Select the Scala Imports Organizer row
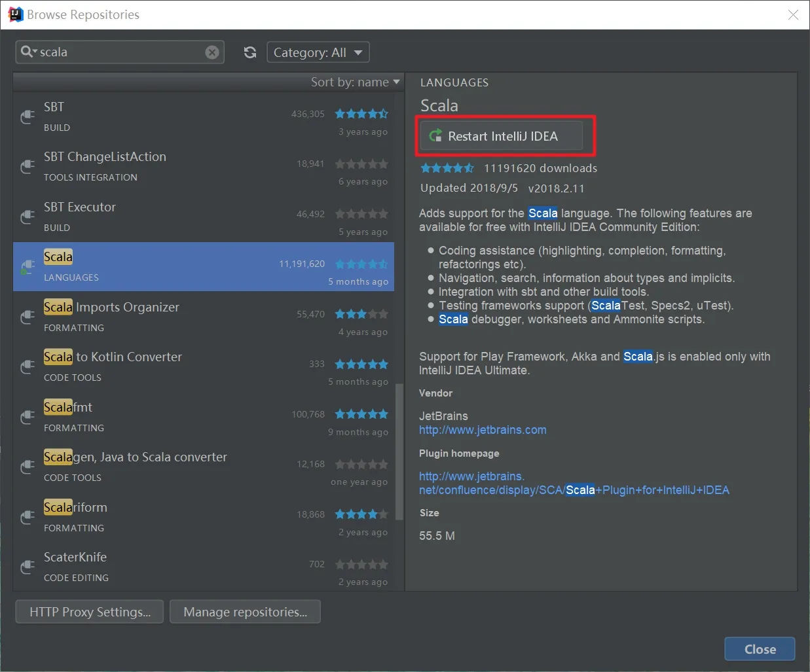This screenshot has height=672, width=810. [x=204, y=317]
